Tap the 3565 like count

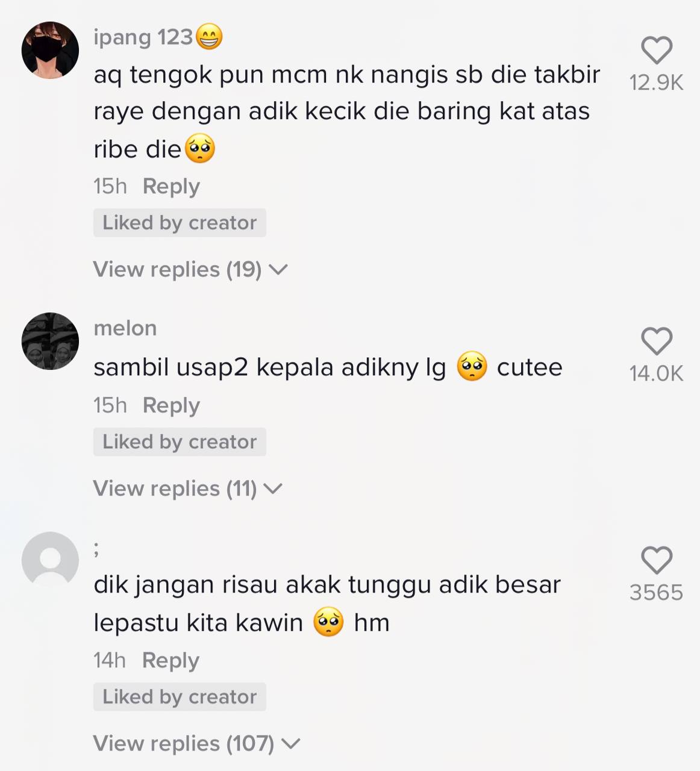point(657,593)
